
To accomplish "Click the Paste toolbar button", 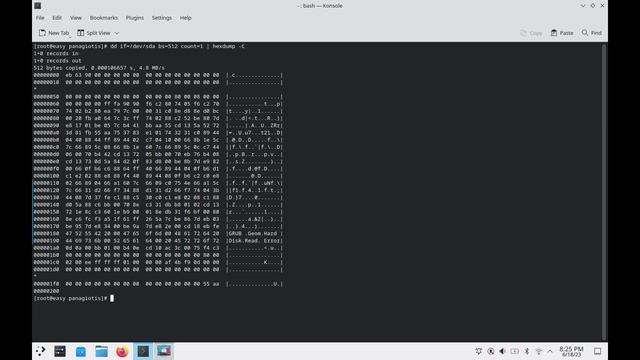I will point(562,33).
